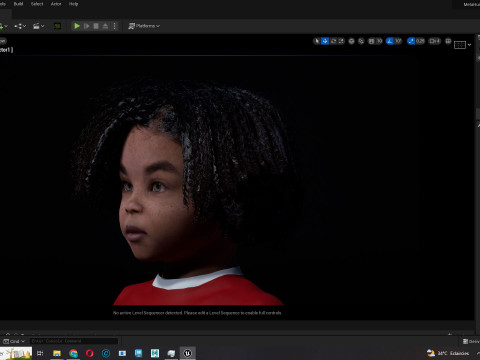
Task: Click the eject button in play toolbar
Action: (x=105, y=26)
